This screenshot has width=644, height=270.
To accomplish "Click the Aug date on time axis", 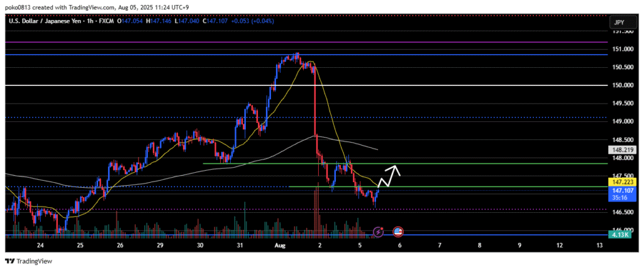I will tap(279, 246).
